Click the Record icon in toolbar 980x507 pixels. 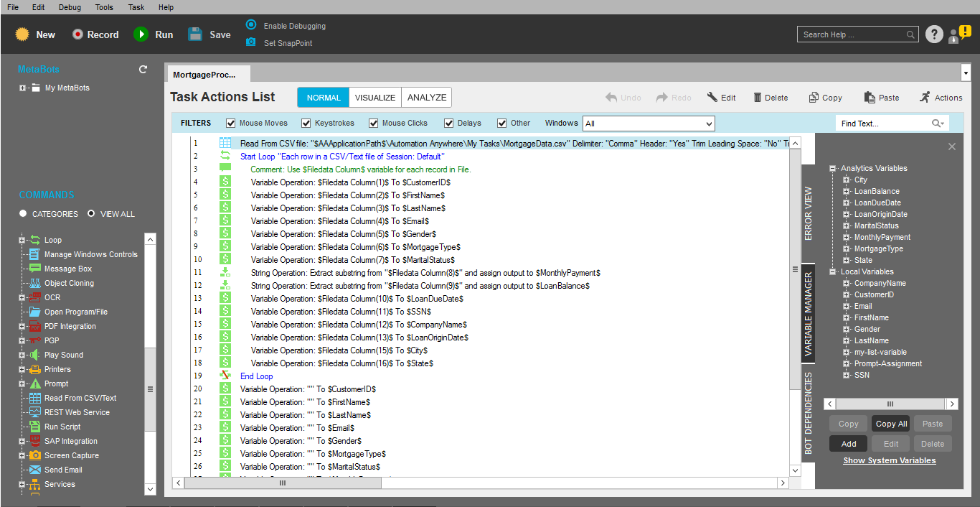click(78, 34)
